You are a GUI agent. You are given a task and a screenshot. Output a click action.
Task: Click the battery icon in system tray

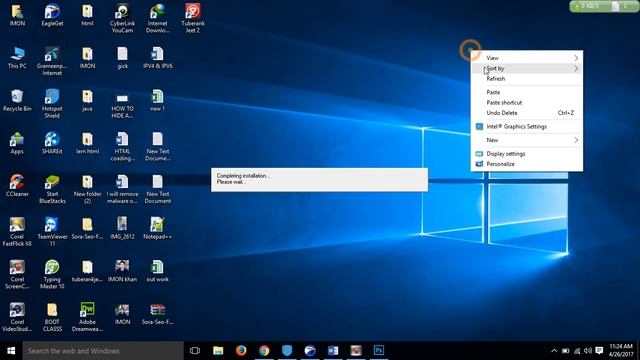[x=565, y=351]
